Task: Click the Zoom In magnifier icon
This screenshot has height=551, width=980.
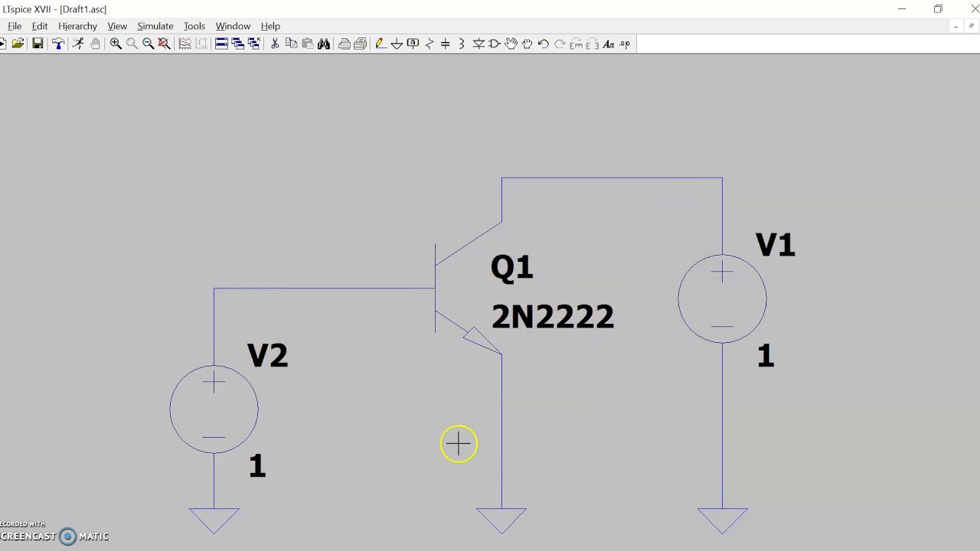Action: 116,44
